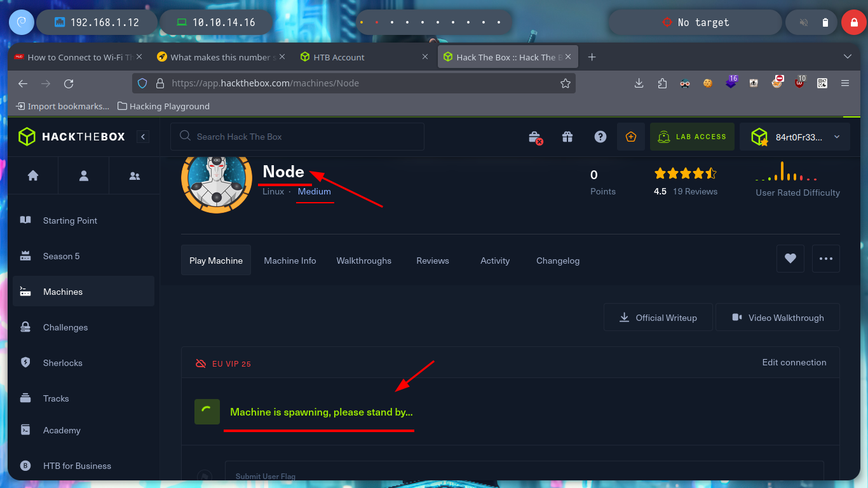Collapse the HTB sidebar with chevron
868x488 pixels.
(144, 137)
